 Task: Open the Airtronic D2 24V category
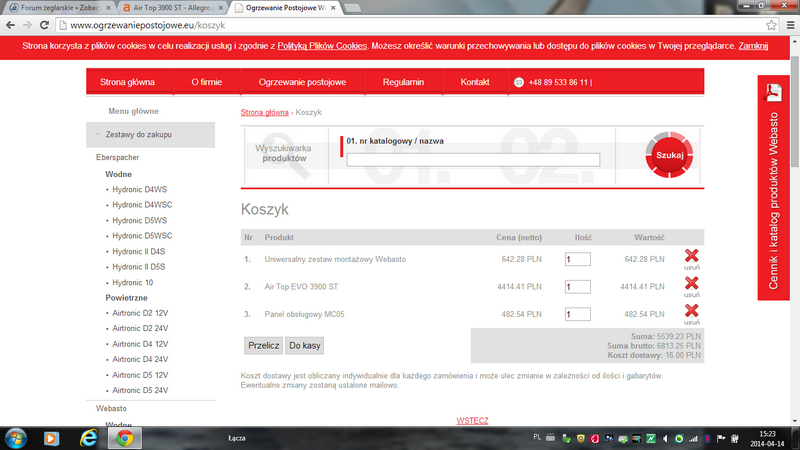(x=140, y=329)
